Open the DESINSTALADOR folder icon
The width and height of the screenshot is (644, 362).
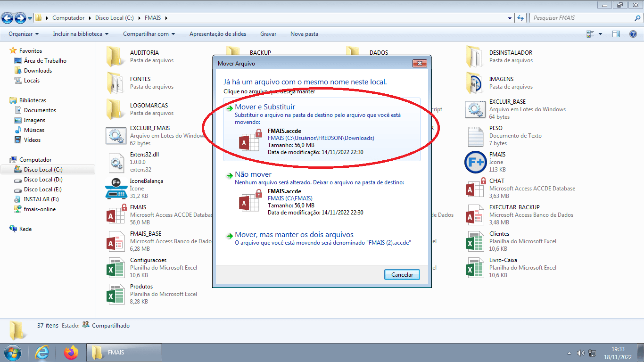pos(474,56)
